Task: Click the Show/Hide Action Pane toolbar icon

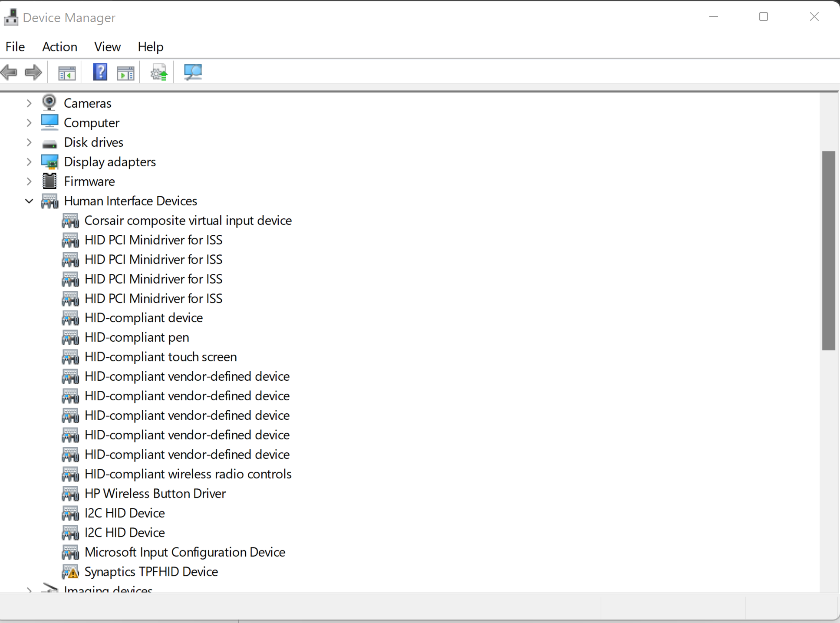Action: (126, 73)
